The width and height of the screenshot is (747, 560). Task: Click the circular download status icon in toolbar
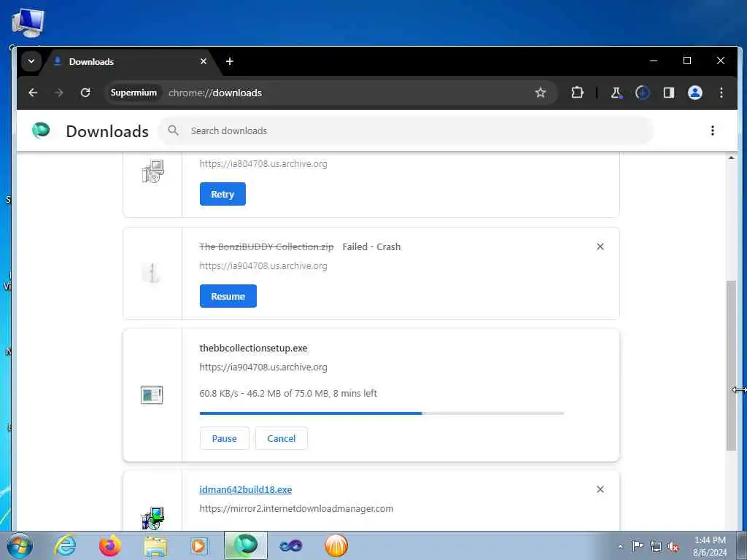click(x=643, y=93)
